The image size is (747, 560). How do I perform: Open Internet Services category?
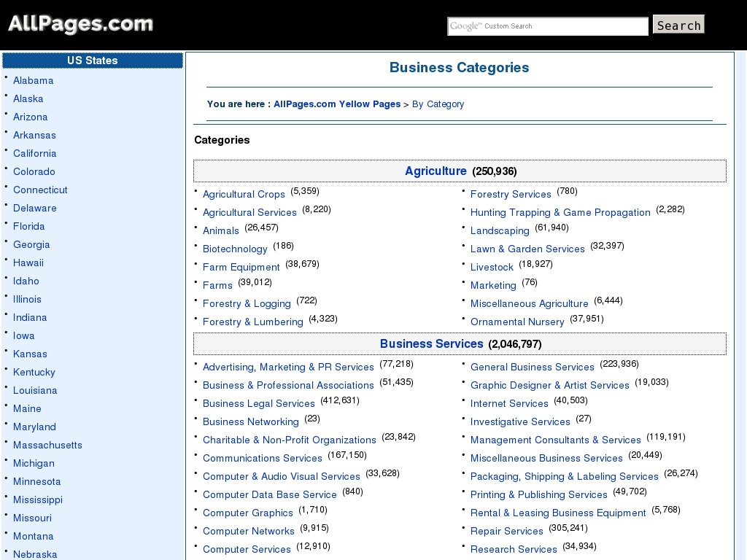509,404
